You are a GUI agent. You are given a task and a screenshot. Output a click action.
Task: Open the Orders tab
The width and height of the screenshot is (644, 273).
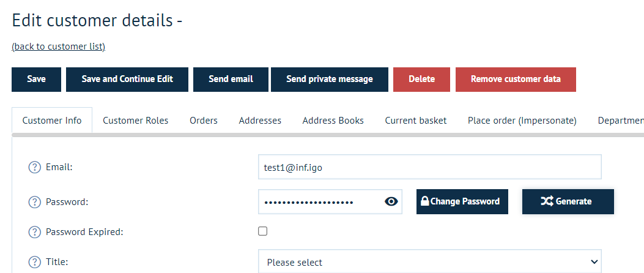click(x=204, y=121)
